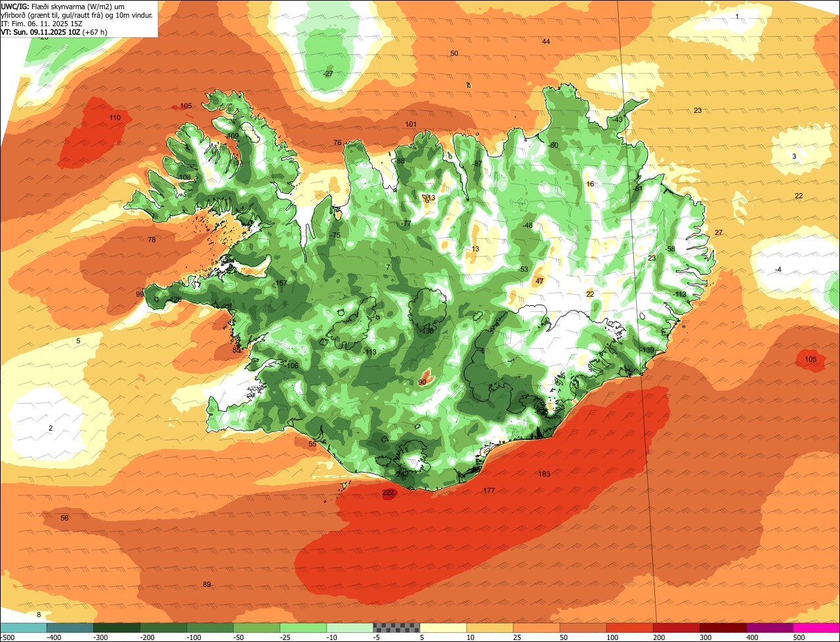Click the dark orange legend swatch labeled 50
The width and height of the screenshot is (840, 642).
tap(583, 628)
